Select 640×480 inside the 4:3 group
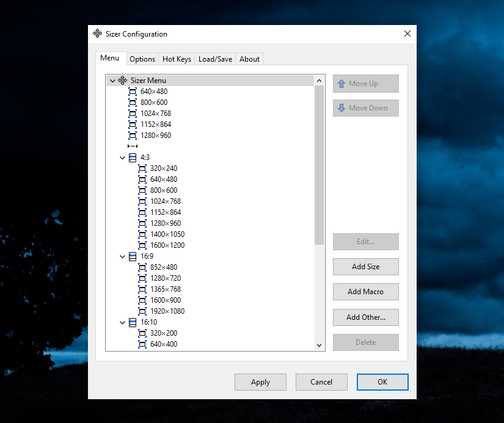 tap(164, 179)
